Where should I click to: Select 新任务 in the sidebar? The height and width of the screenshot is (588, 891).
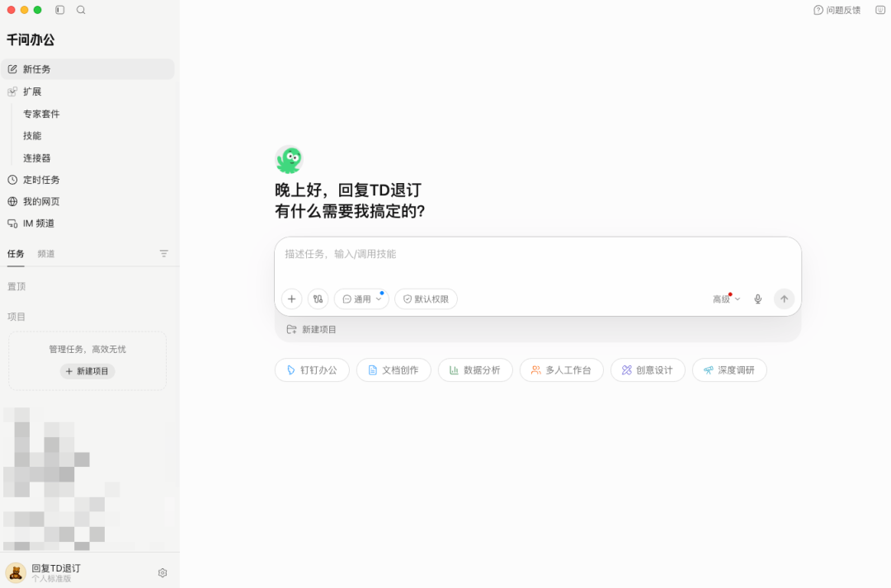pos(87,69)
